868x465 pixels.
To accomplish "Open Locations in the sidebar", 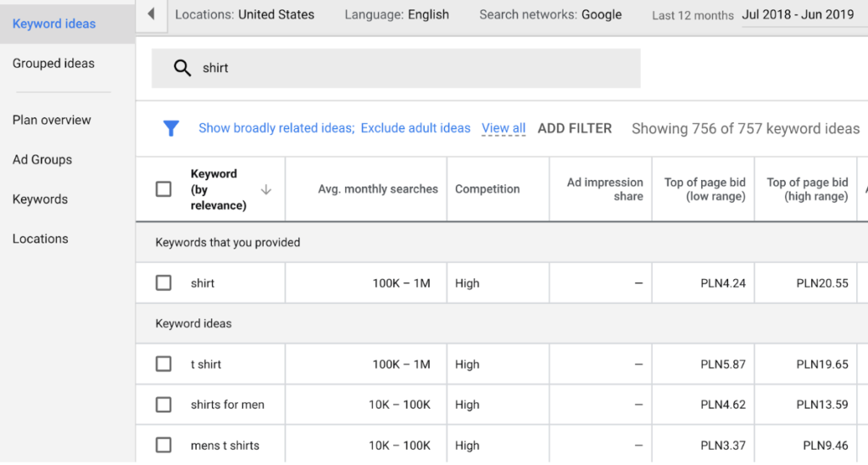I will point(41,239).
